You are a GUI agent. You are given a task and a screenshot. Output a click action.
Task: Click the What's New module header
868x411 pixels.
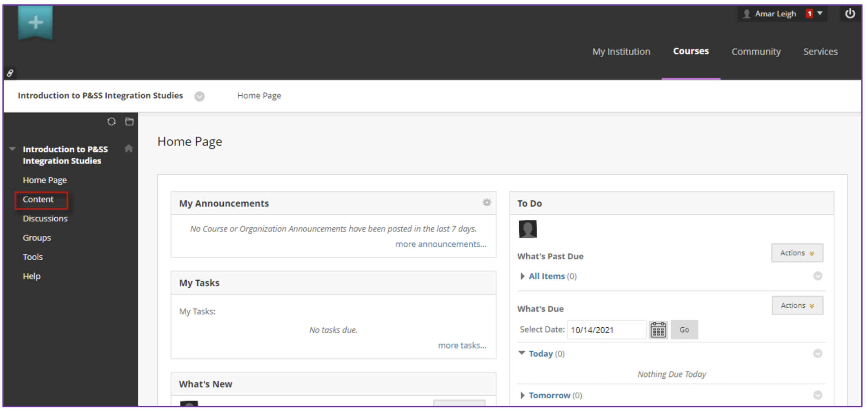tap(333, 384)
